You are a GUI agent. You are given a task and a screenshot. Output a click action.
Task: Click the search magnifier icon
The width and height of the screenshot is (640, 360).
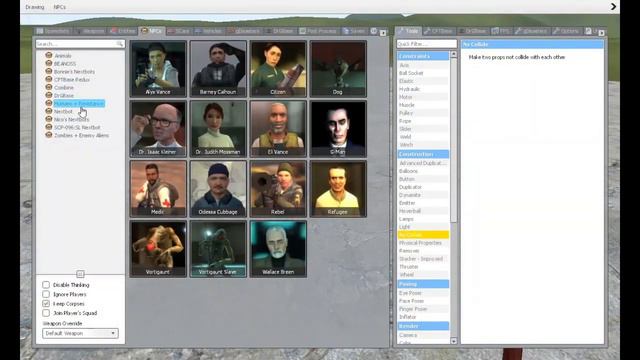point(120,44)
